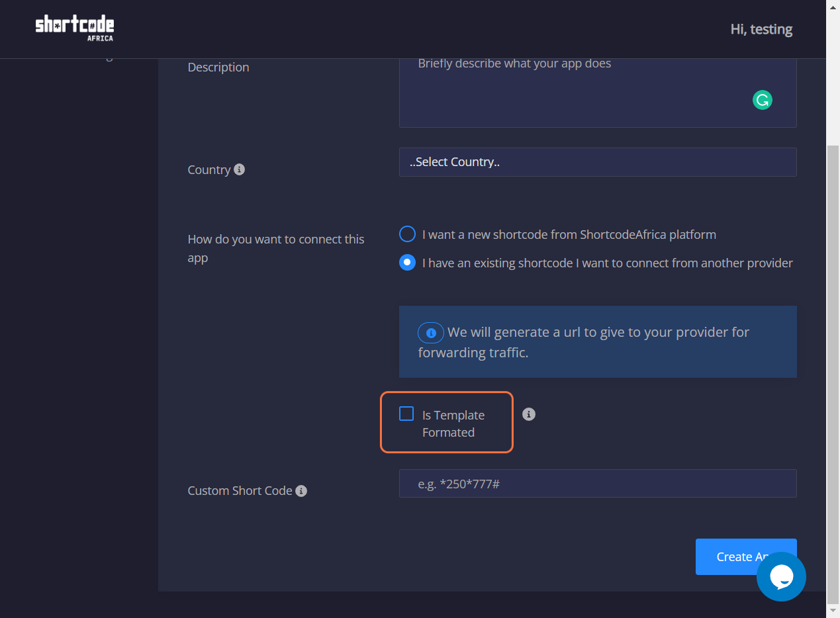Click the 'How do you want to connect this app' label

pos(276,248)
